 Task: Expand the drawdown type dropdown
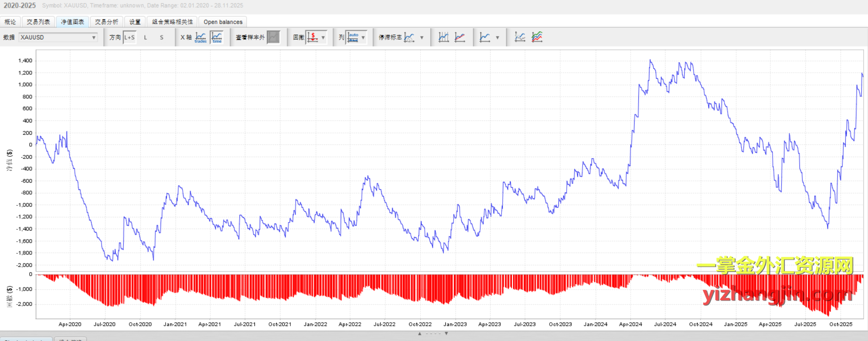coord(323,37)
